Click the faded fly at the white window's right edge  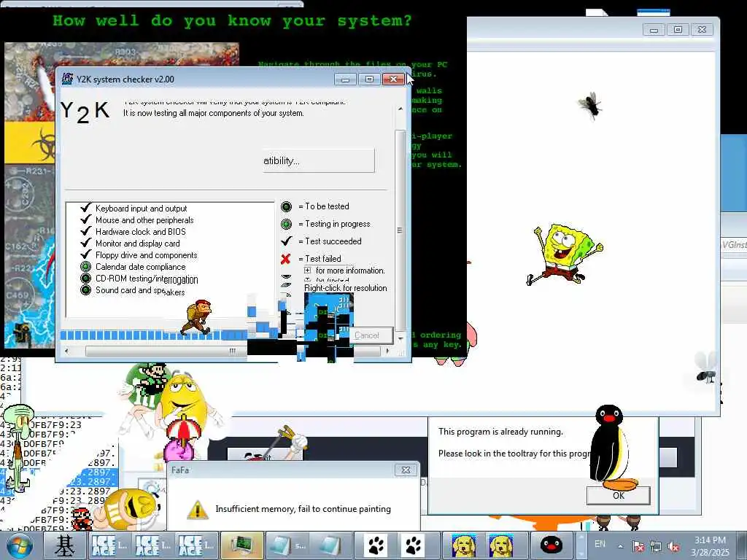[x=706, y=367]
